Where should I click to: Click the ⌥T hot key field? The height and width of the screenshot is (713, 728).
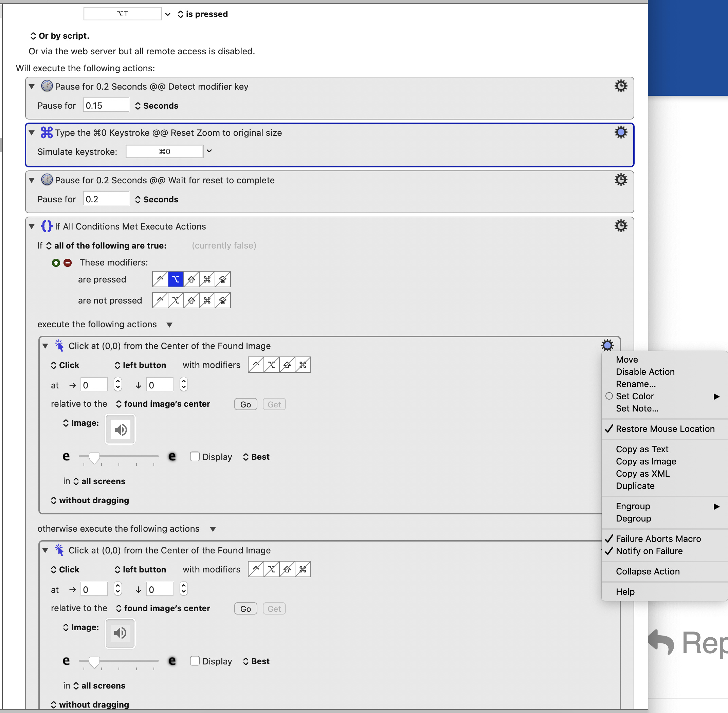click(123, 14)
